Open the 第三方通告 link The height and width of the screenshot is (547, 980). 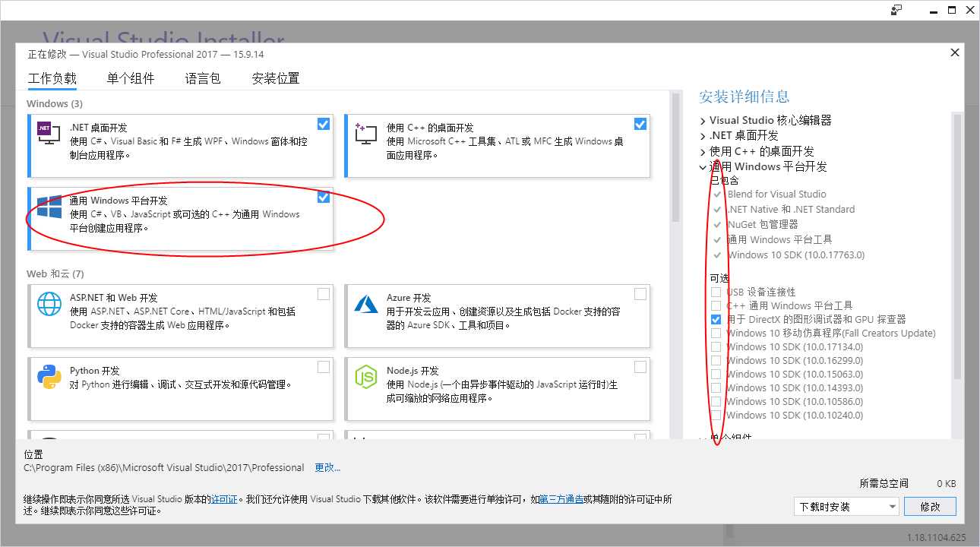(561, 499)
